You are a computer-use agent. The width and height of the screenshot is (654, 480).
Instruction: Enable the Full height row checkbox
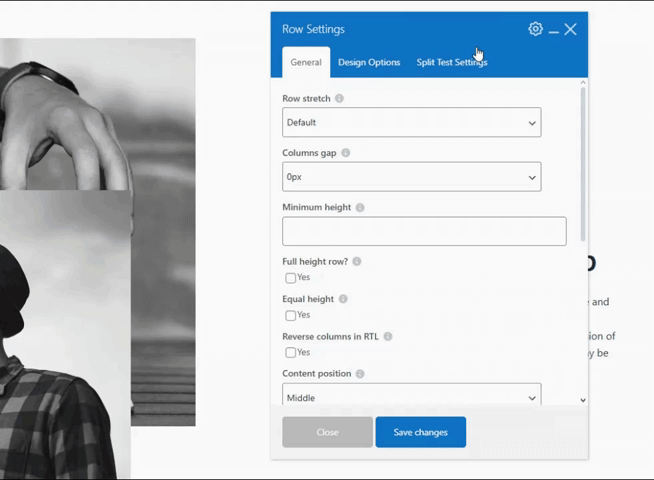[291, 278]
